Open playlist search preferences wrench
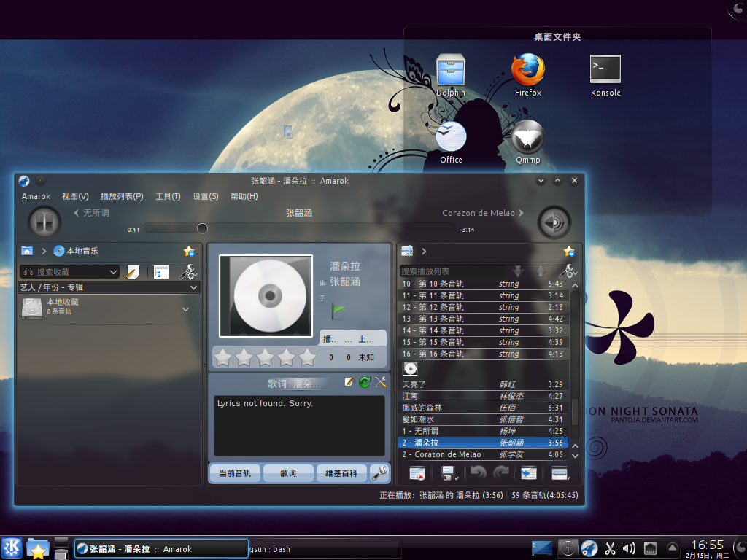This screenshot has height=560, width=747. (568, 271)
